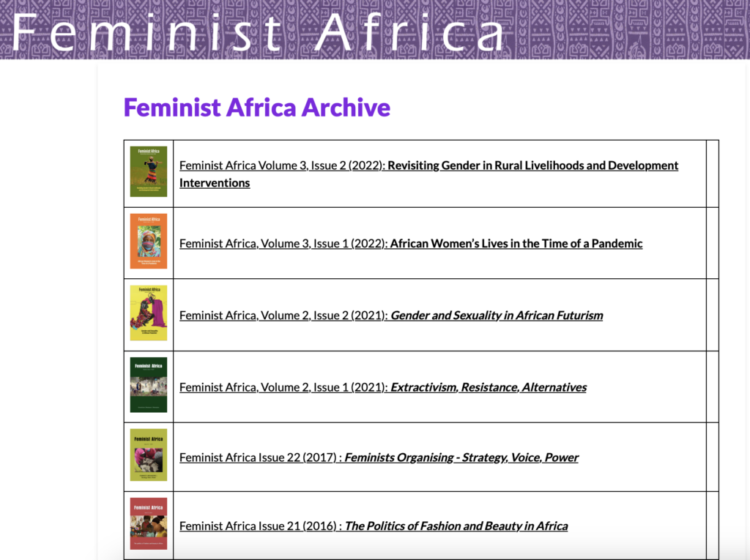750x560 pixels.
Task: Open the red Issue 21 cover thumbnail
Action: click(149, 524)
